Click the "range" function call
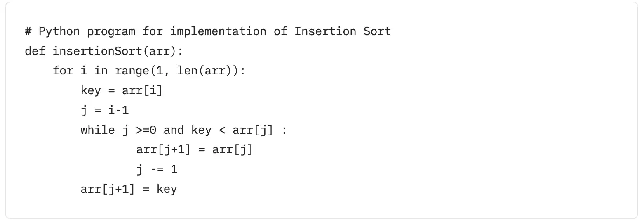The width and height of the screenshot is (644, 223). pos(132,71)
